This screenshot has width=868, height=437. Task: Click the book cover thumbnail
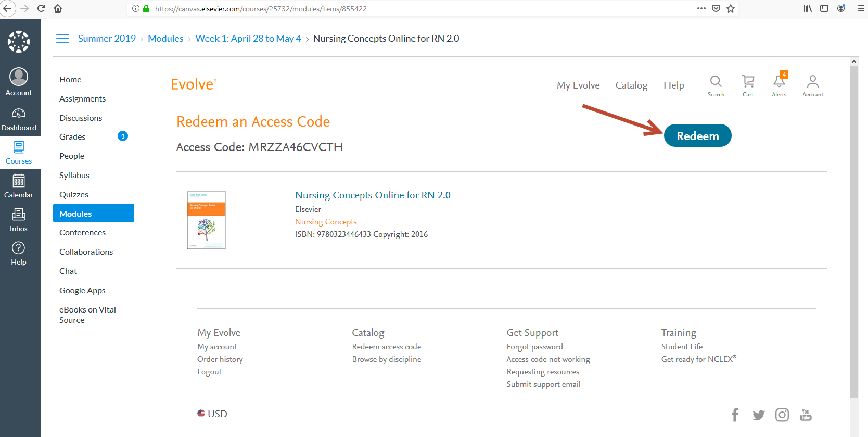pos(206,220)
